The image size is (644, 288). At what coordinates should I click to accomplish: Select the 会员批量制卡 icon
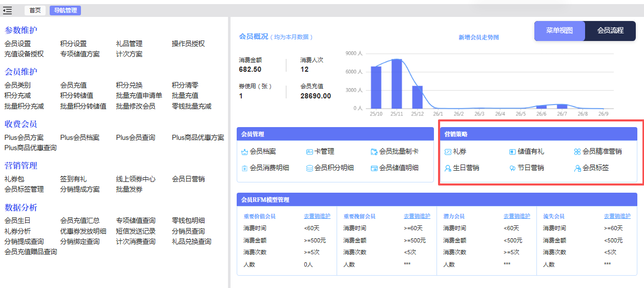(x=374, y=152)
